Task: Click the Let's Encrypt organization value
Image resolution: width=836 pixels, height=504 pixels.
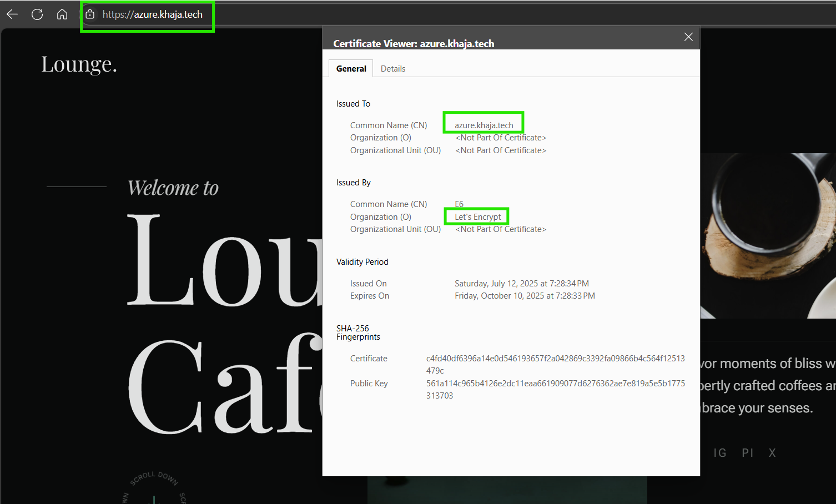Action: (477, 217)
